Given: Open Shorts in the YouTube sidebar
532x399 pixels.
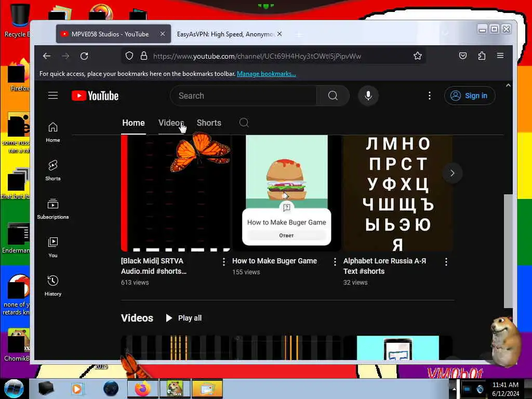Looking at the screenshot, I should (x=53, y=170).
